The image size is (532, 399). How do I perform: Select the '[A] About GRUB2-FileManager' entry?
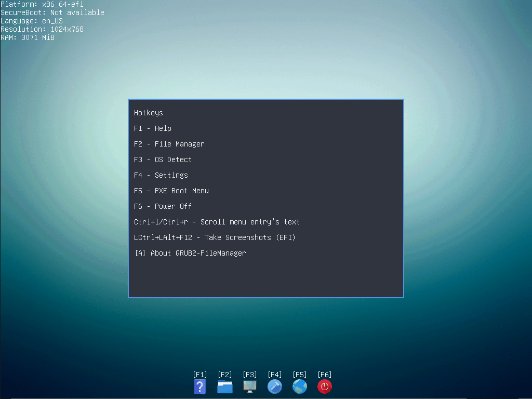tap(190, 253)
